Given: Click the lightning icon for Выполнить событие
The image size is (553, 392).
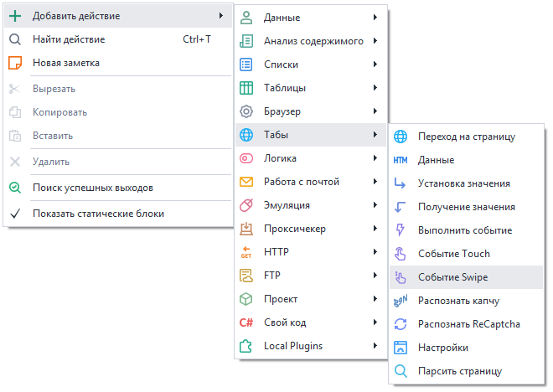Looking at the screenshot, I should tap(401, 230).
